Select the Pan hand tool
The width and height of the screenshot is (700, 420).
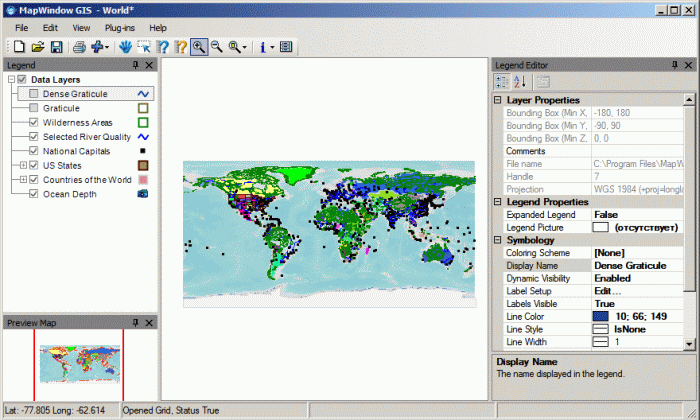tap(125, 47)
